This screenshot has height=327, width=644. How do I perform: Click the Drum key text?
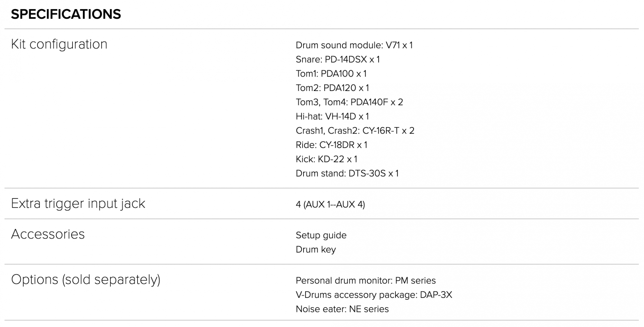tap(316, 249)
